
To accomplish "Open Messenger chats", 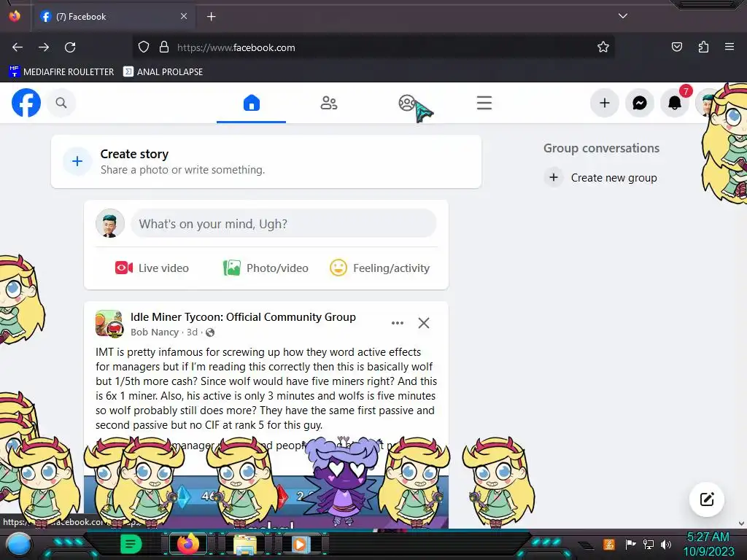I will click(639, 103).
